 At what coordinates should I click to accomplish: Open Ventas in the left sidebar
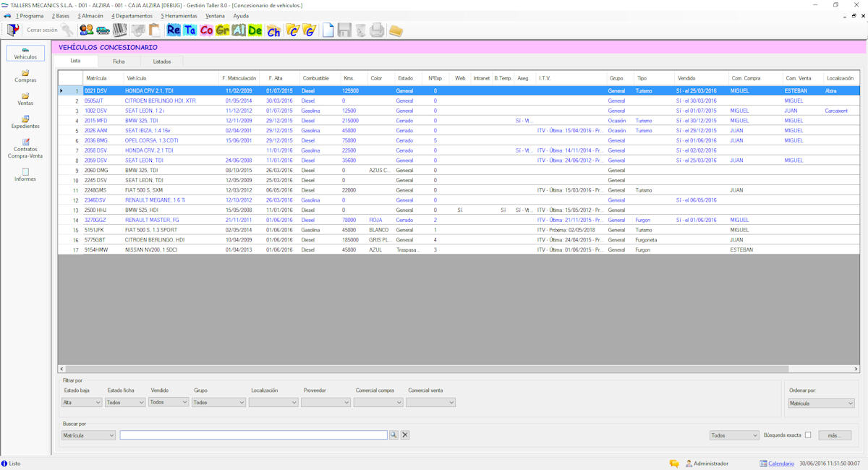coord(25,99)
